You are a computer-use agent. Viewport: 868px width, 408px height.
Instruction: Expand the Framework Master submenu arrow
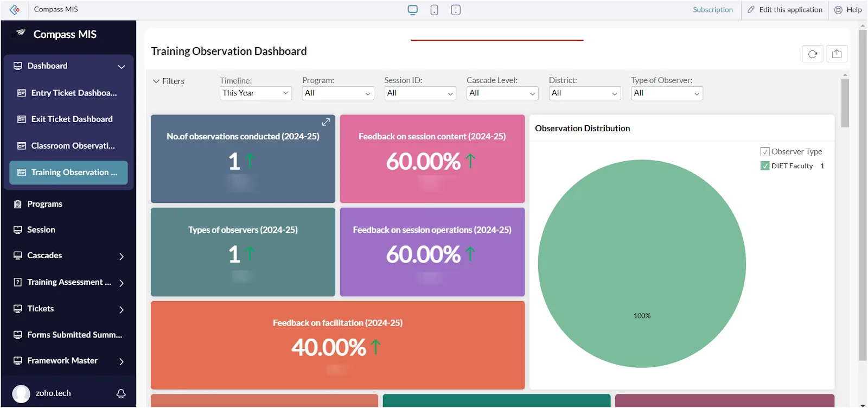point(122,361)
